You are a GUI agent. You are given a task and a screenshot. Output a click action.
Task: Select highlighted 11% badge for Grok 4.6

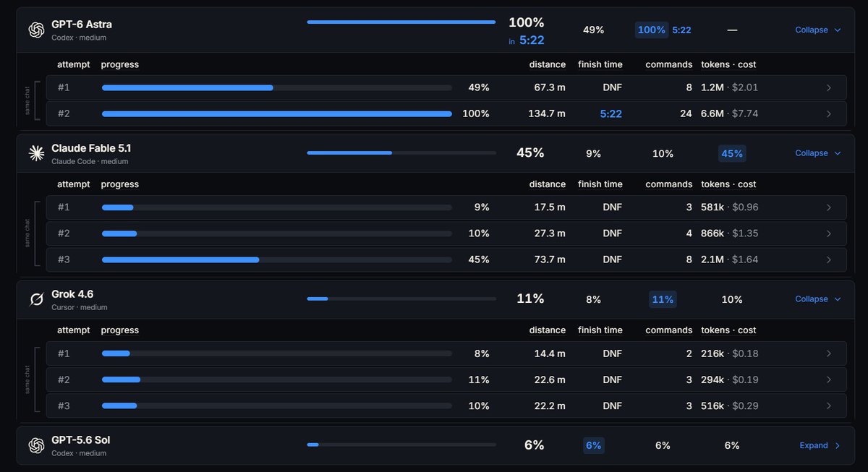tap(663, 299)
